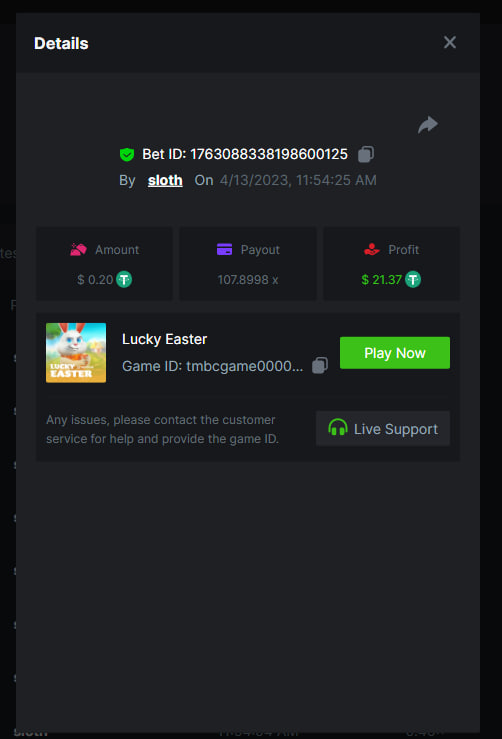Click the purple Payout card icon
This screenshot has width=502, height=739.
[x=224, y=249]
